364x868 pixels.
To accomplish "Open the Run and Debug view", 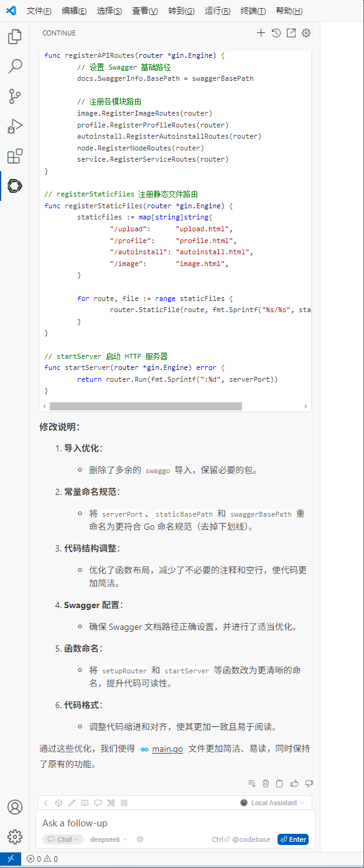I will 15,126.
